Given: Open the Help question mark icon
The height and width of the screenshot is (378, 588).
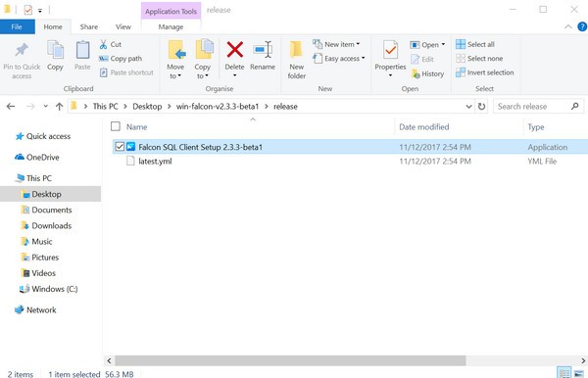Looking at the screenshot, I should [582, 26].
